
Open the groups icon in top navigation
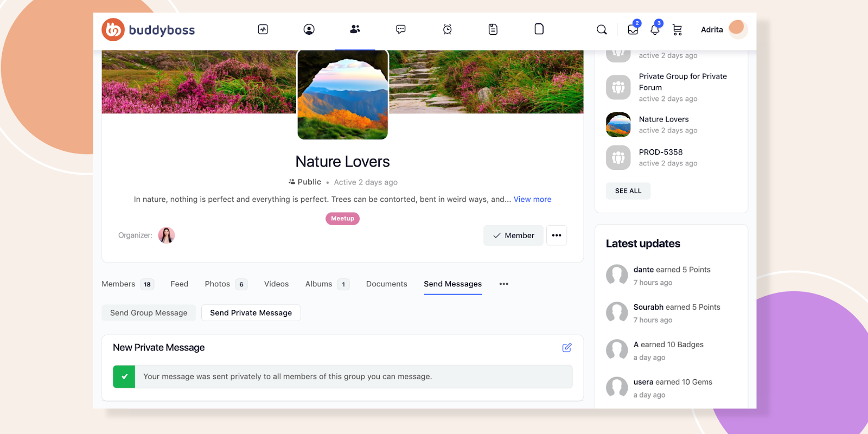coord(355,29)
